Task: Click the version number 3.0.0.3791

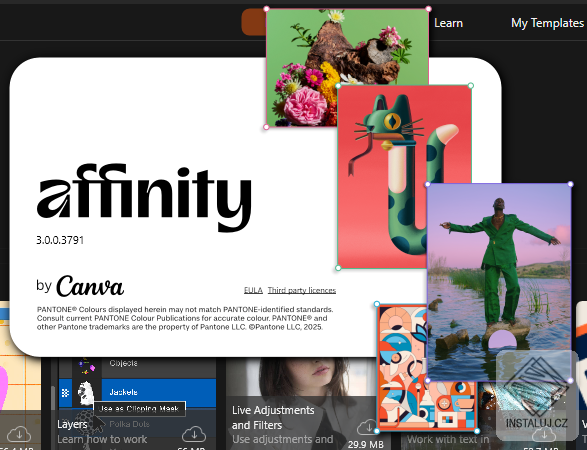Action: (x=60, y=240)
